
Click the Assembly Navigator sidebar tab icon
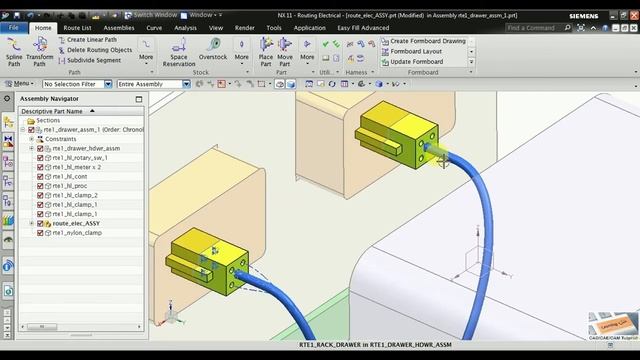(8, 122)
